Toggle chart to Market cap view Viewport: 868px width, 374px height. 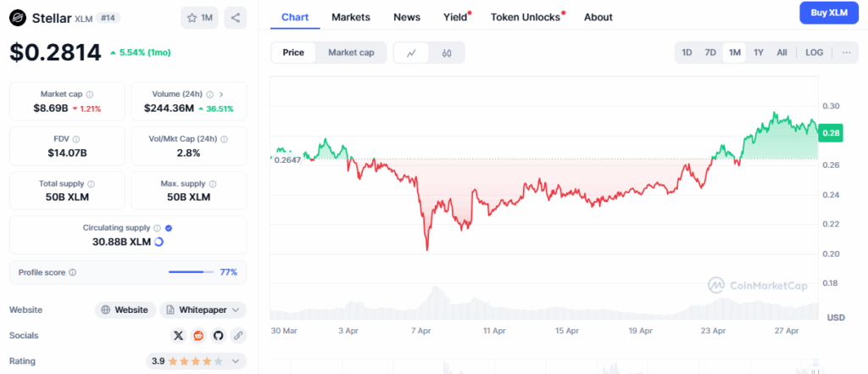[351, 53]
